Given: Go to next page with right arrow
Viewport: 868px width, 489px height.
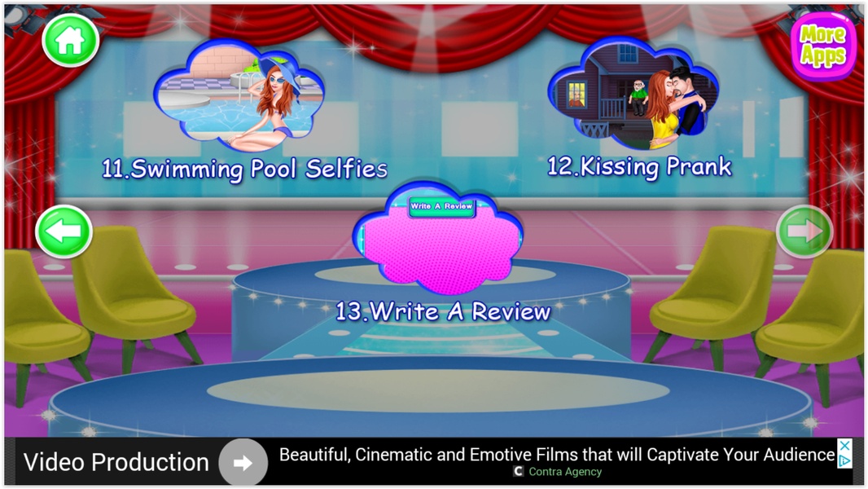Looking at the screenshot, I should (x=804, y=231).
